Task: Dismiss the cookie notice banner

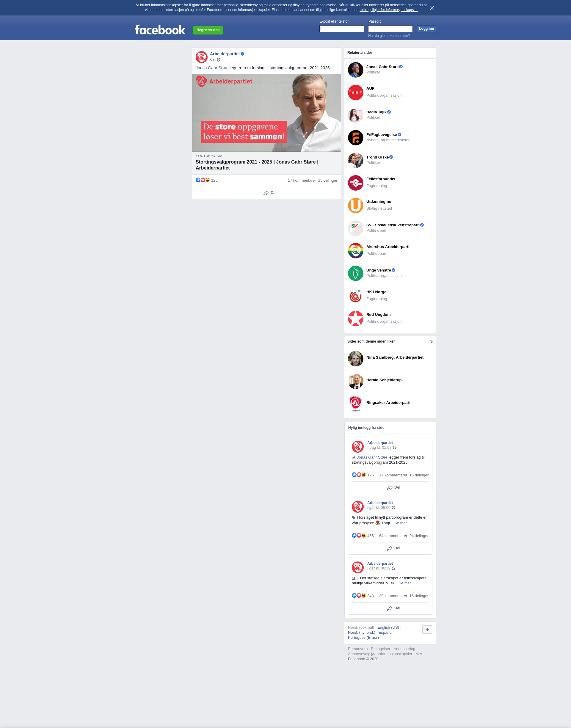Action: click(x=432, y=8)
